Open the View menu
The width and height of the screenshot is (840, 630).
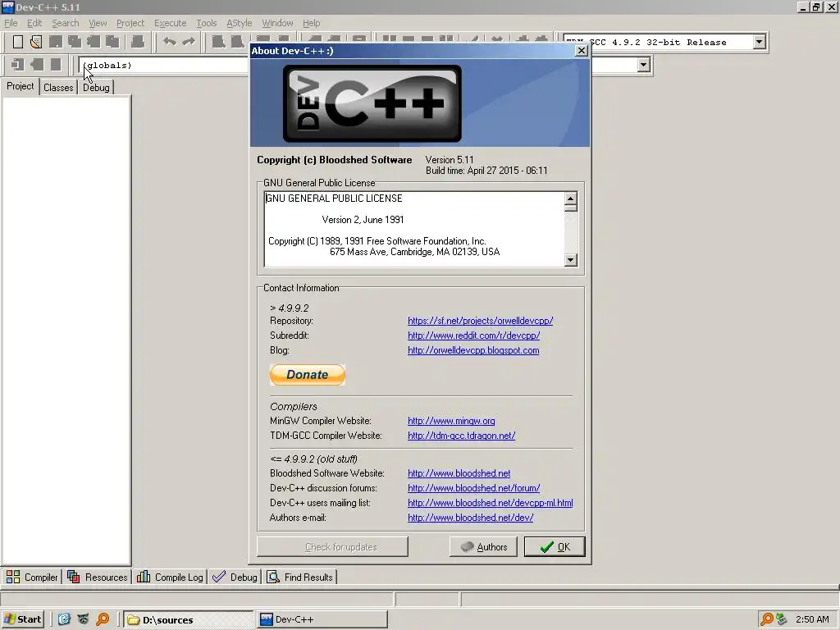[98, 23]
